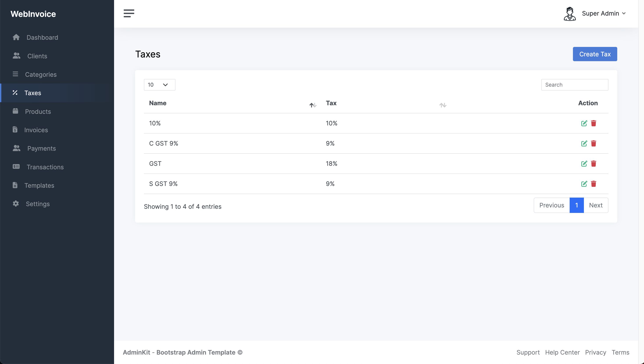
Task: Select page 1 in pagination
Action: pyautogui.click(x=576, y=205)
